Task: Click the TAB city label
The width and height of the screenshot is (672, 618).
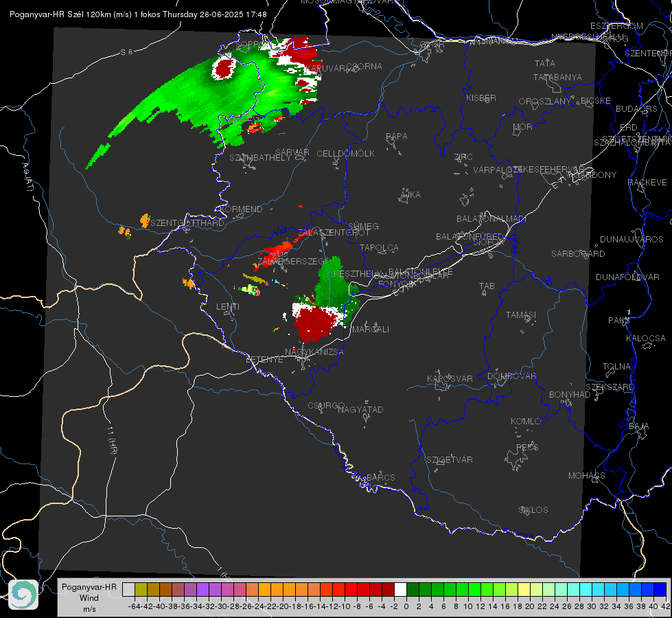Action: click(487, 286)
